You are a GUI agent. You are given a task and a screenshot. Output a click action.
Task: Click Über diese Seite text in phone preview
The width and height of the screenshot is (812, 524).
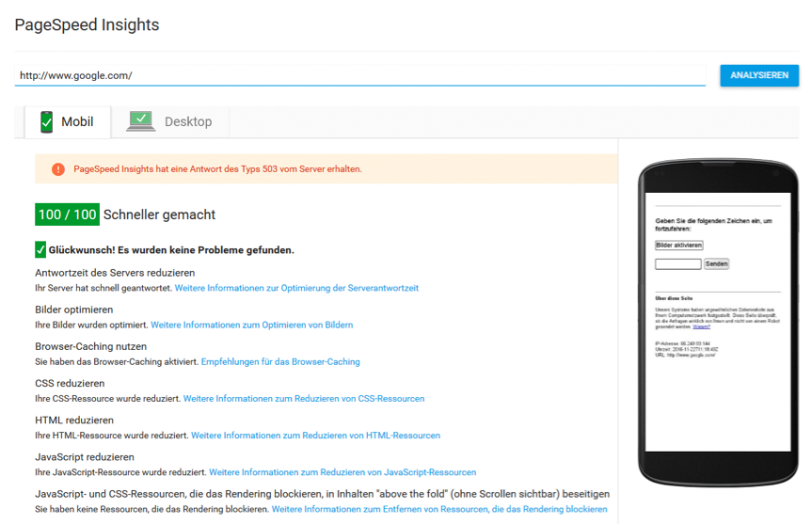674,298
